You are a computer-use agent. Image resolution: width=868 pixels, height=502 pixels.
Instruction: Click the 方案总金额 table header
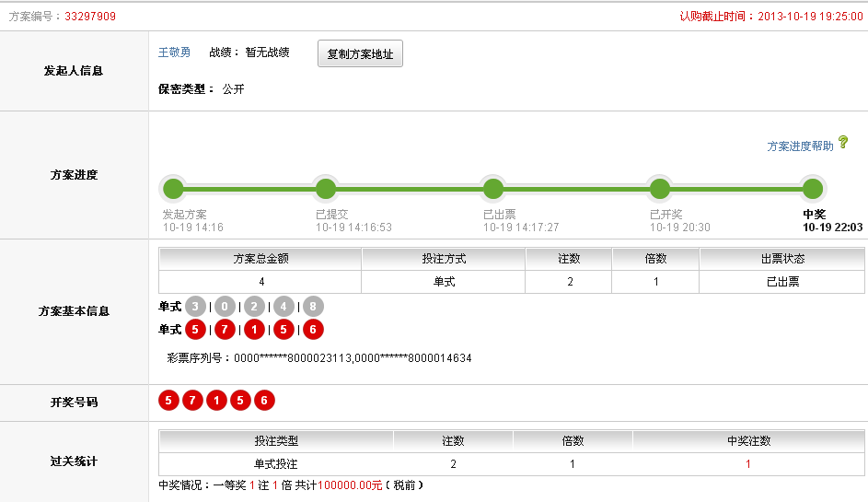tap(260, 259)
